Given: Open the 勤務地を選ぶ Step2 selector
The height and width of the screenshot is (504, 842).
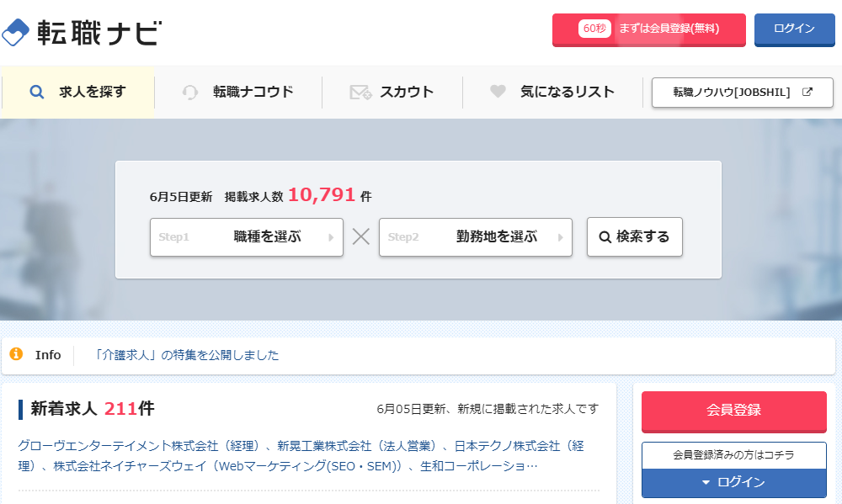Looking at the screenshot, I should [476, 237].
